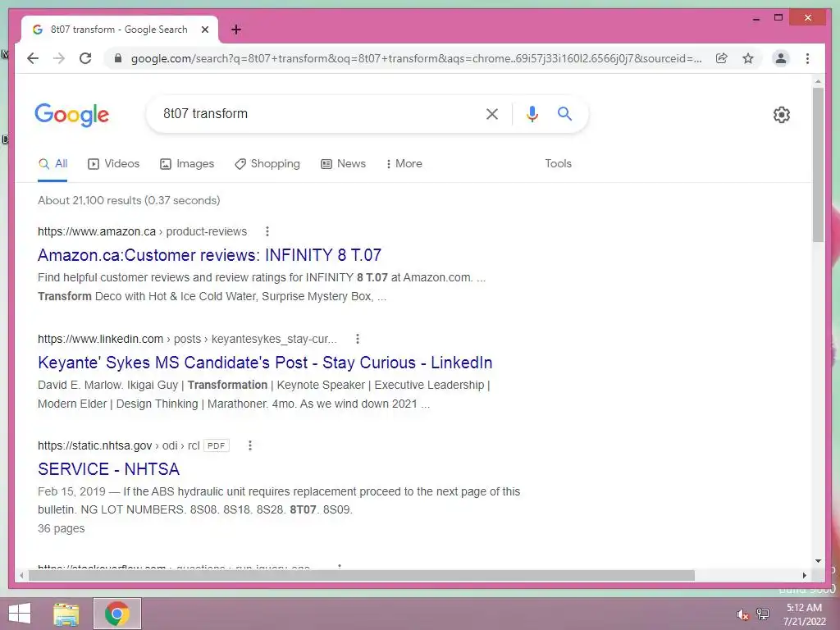Viewport: 840px width, 630px height.
Task: Expand the More search categories menu
Action: point(404,164)
